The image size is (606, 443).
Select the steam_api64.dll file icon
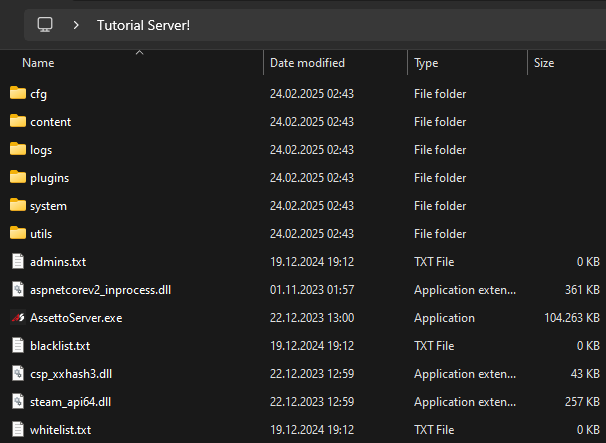pos(17,402)
